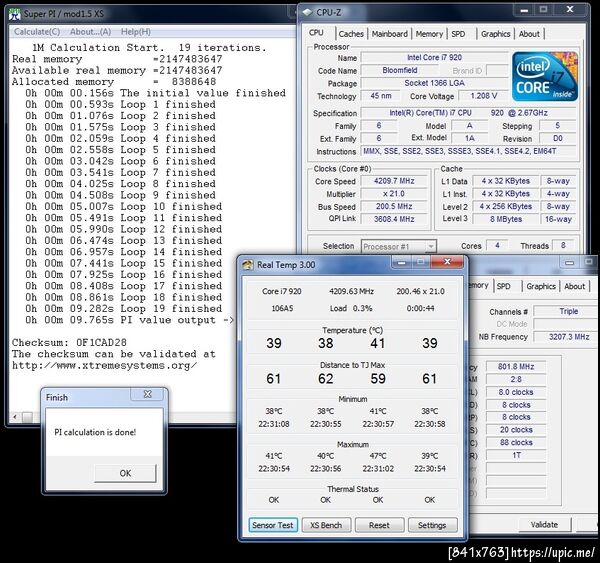Screen dimensions: 600x563
Task: Minimize the front CPU-Z window
Action: (524, 10)
